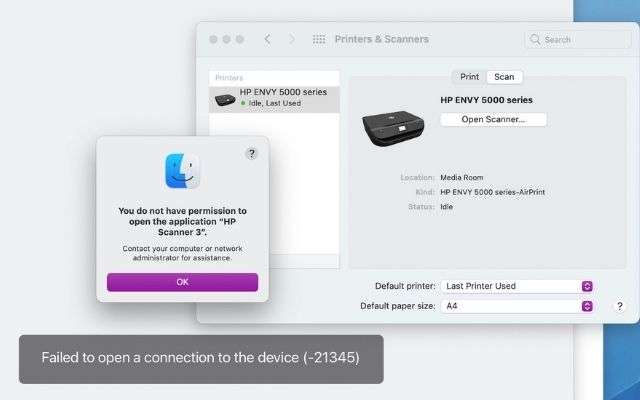Click the small printer thumbnail in the sidebar
This screenshot has height=400, width=640.
(x=225, y=99)
